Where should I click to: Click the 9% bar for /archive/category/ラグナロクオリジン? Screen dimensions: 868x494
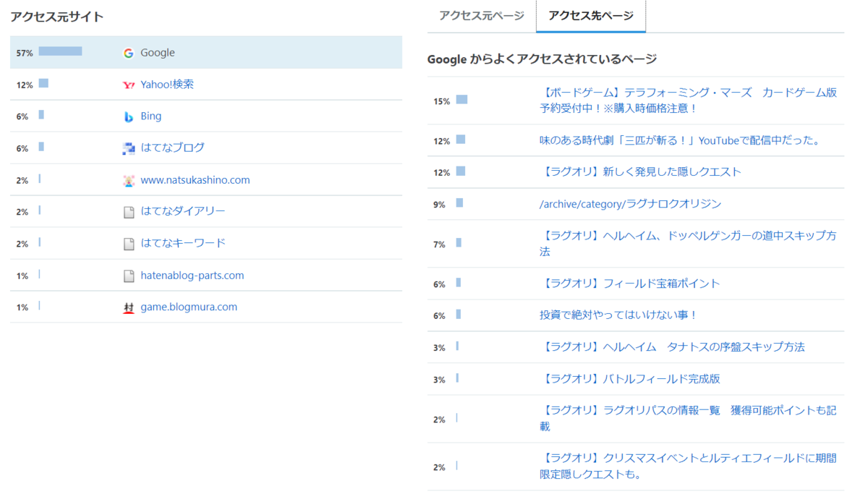coord(459,203)
